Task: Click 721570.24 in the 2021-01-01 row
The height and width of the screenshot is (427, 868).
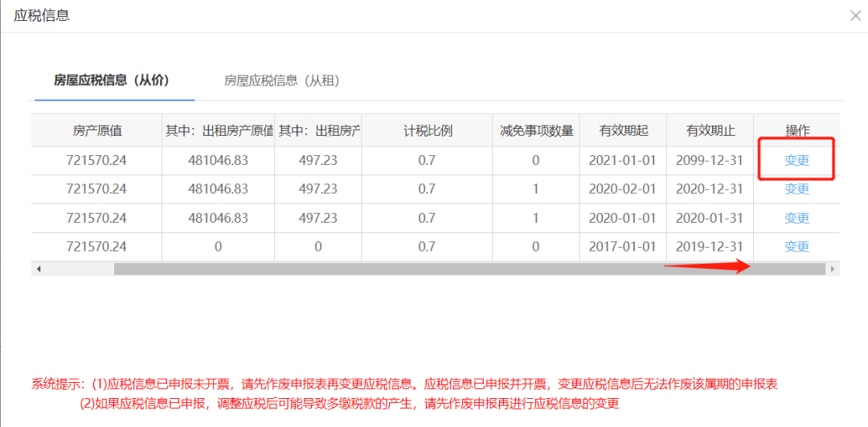Action: click(97, 161)
